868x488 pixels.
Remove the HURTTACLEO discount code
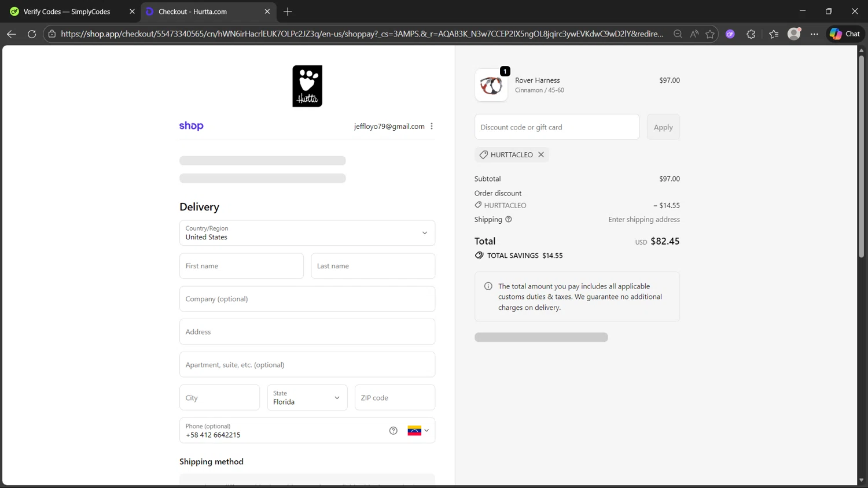[541, 155]
